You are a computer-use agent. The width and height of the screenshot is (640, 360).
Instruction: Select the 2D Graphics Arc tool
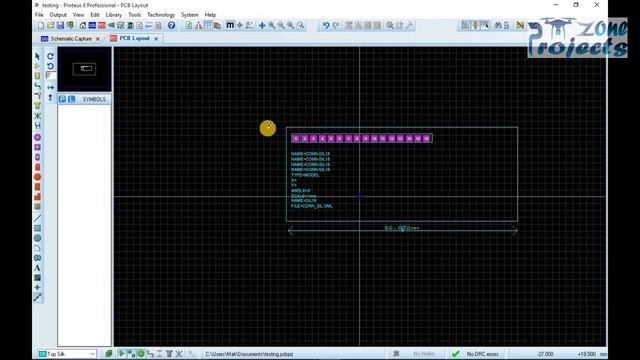point(38,248)
